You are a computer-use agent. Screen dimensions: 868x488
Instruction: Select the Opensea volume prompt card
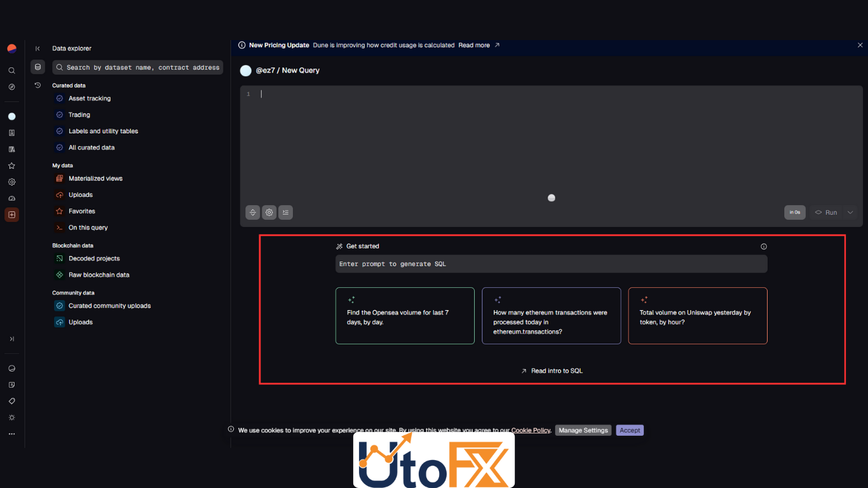point(405,316)
